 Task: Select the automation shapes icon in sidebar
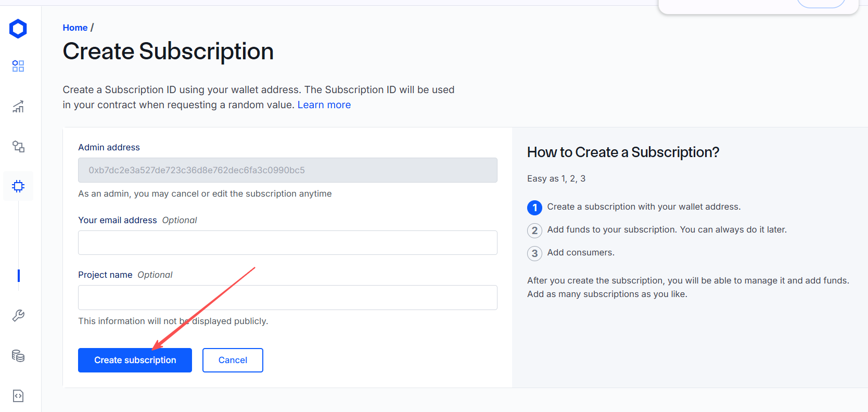click(x=18, y=147)
